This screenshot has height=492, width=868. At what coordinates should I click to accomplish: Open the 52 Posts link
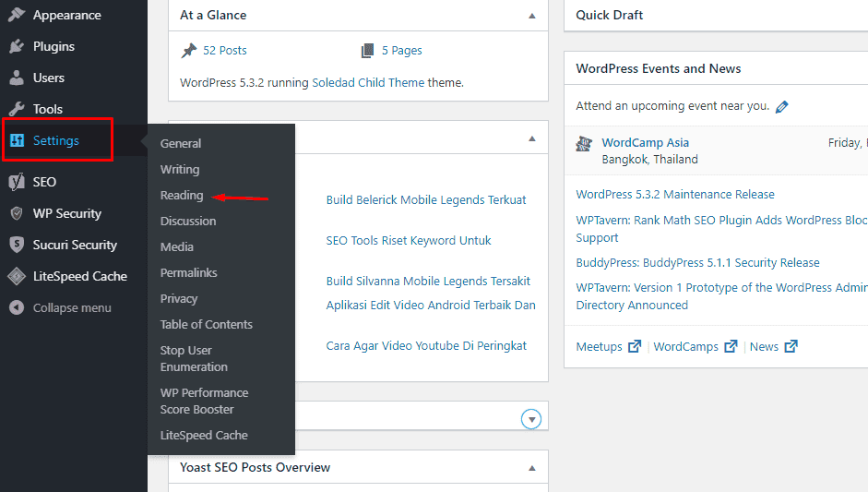click(225, 51)
